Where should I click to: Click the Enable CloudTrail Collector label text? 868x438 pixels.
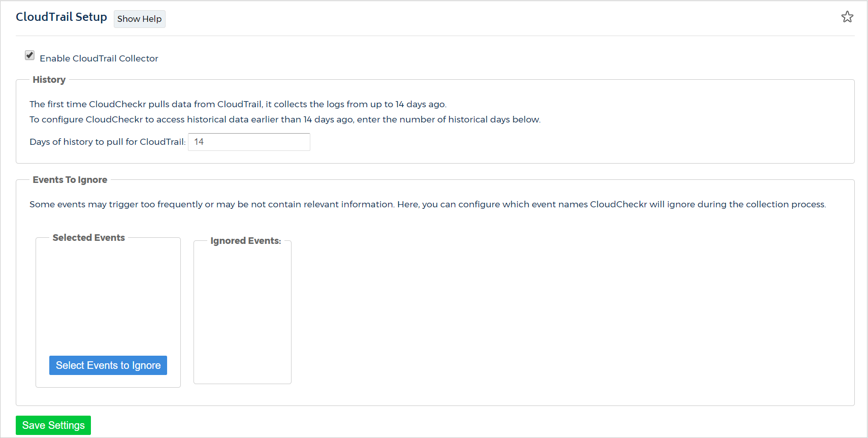click(x=99, y=58)
